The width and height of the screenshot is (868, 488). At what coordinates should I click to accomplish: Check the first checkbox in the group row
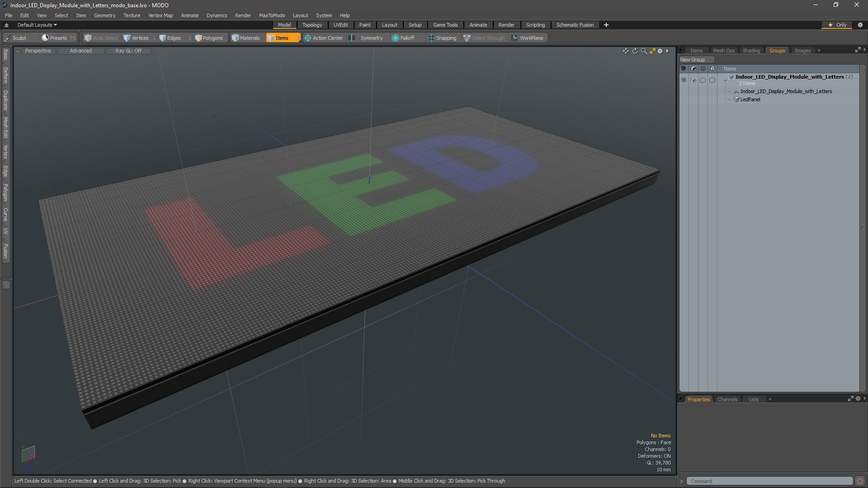tap(703, 80)
